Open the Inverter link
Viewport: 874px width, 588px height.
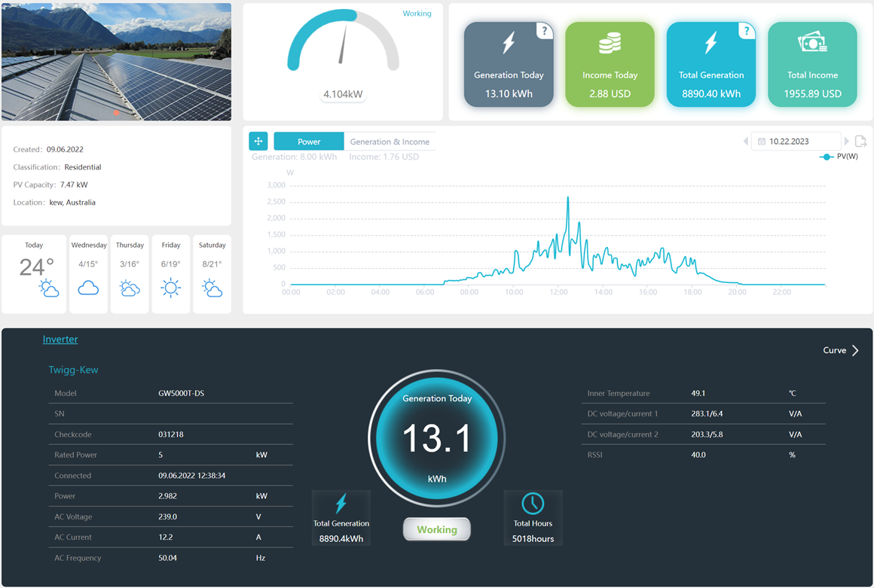pyautogui.click(x=60, y=339)
